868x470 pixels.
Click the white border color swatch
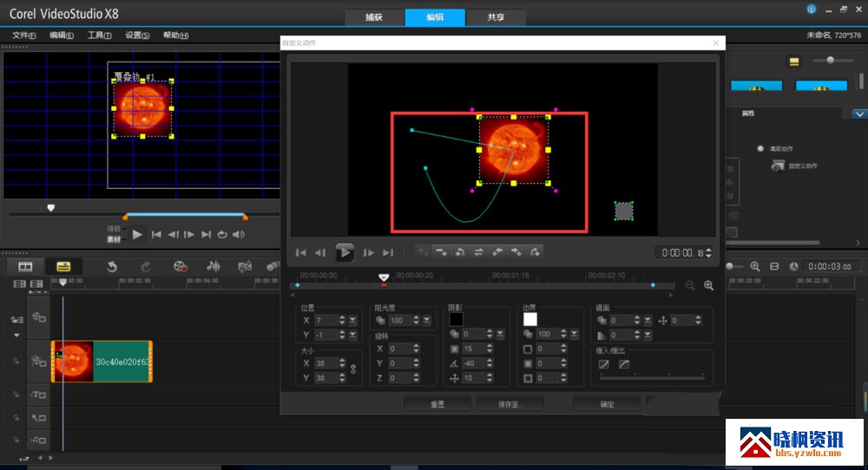click(x=529, y=319)
